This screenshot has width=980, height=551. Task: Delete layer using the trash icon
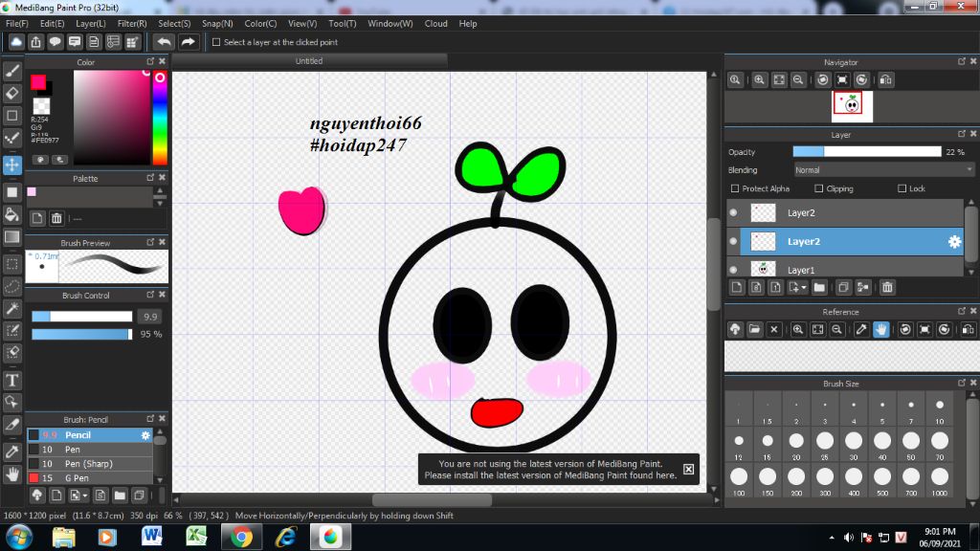[x=887, y=287]
